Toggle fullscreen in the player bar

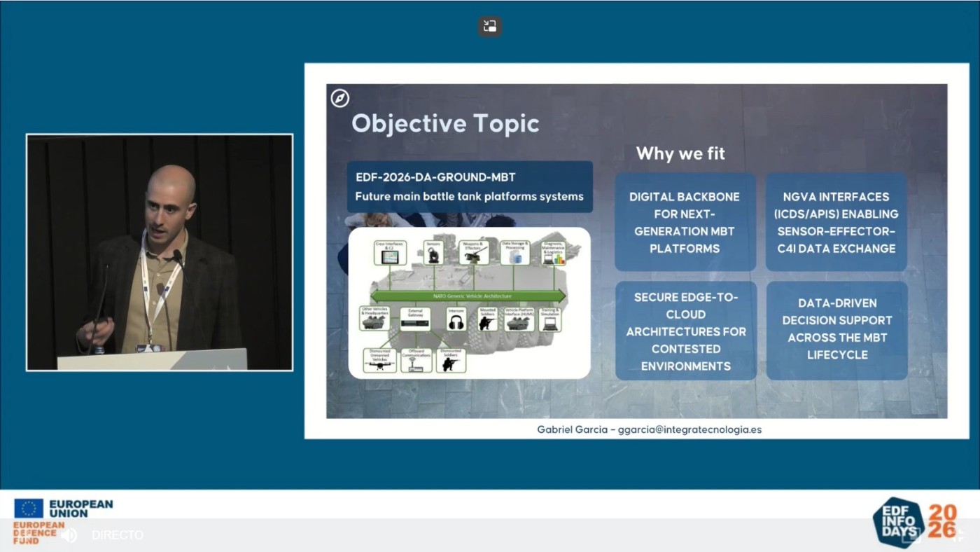point(958,535)
